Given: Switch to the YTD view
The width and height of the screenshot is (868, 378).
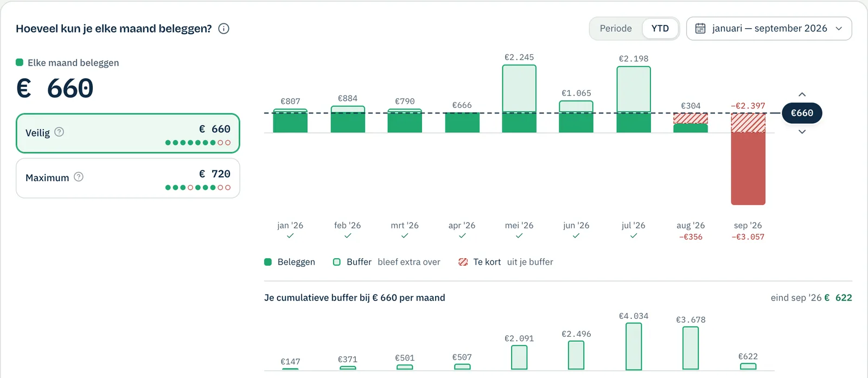Looking at the screenshot, I should [x=660, y=29].
